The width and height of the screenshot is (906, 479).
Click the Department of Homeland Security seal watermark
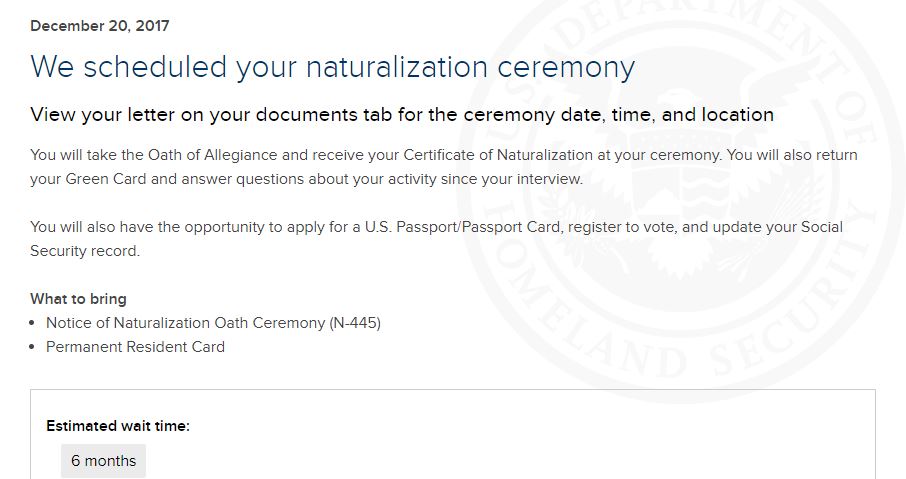pyautogui.click(x=680, y=190)
